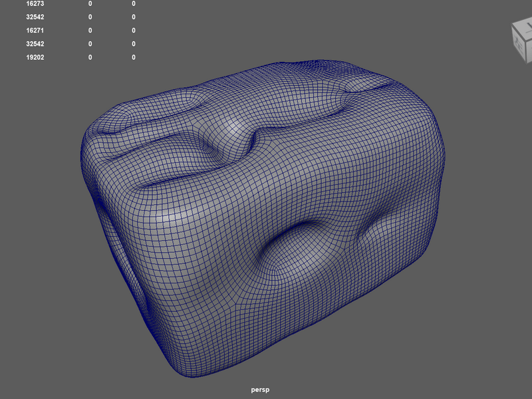Click the 19202 poly count value
Screen dimensions: 532x399
point(35,57)
